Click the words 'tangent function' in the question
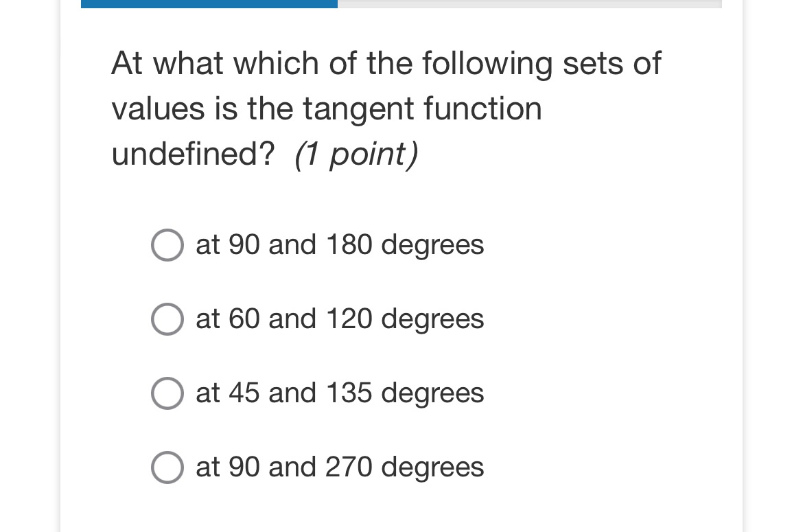The height and width of the screenshot is (532, 803). (422, 109)
